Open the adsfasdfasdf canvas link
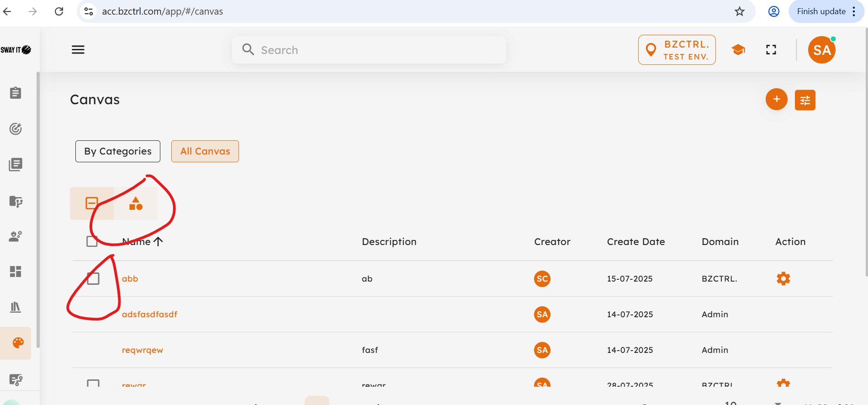This screenshot has width=868, height=405. tap(149, 314)
